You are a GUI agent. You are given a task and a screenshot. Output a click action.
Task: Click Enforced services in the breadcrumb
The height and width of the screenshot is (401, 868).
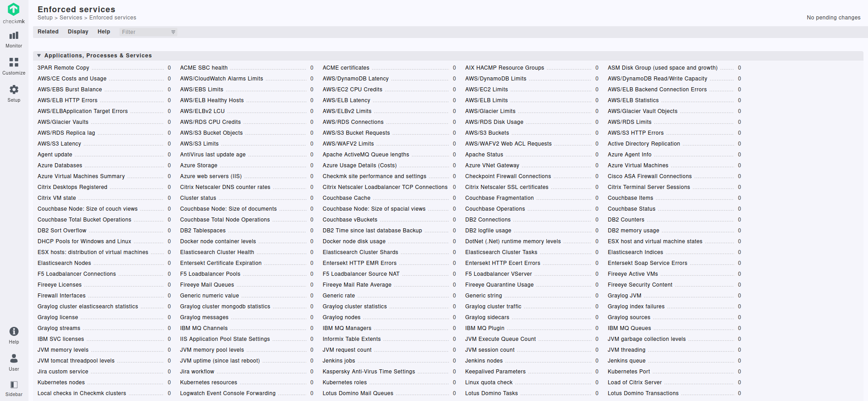(x=113, y=18)
